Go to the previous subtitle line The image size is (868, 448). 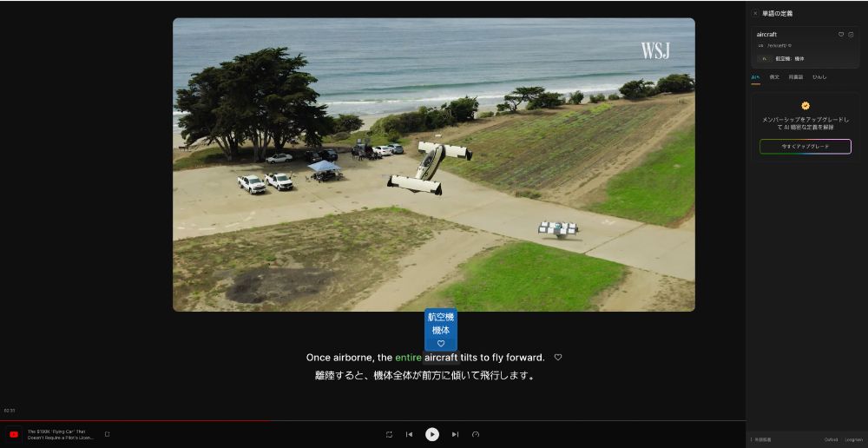point(409,435)
